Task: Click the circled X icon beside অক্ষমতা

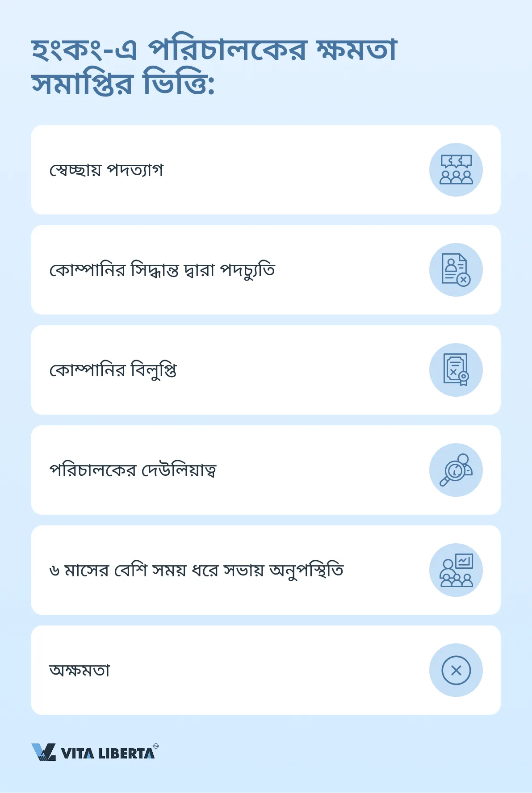Action: pyautogui.click(x=456, y=670)
